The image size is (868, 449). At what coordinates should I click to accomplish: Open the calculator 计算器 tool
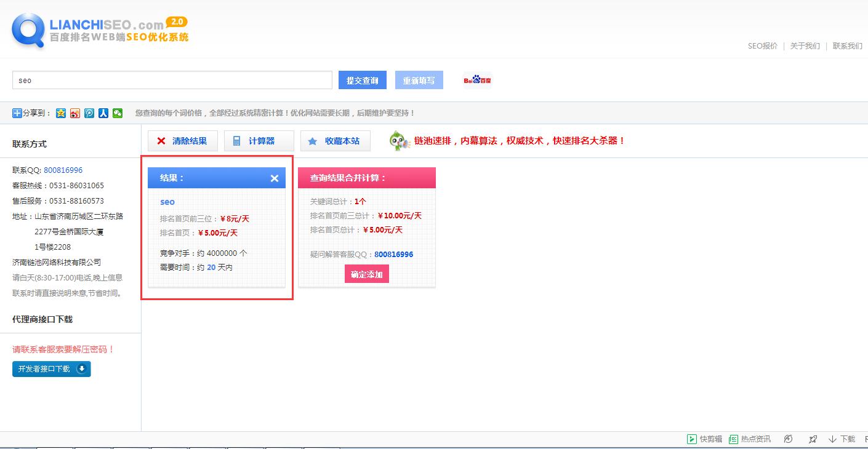point(259,141)
